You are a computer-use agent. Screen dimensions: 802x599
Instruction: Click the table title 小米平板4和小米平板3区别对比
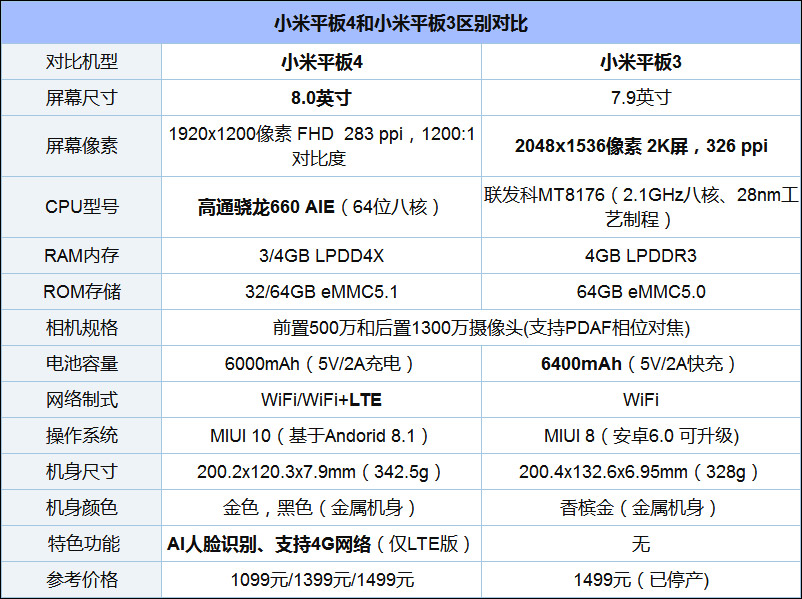(401, 24)
